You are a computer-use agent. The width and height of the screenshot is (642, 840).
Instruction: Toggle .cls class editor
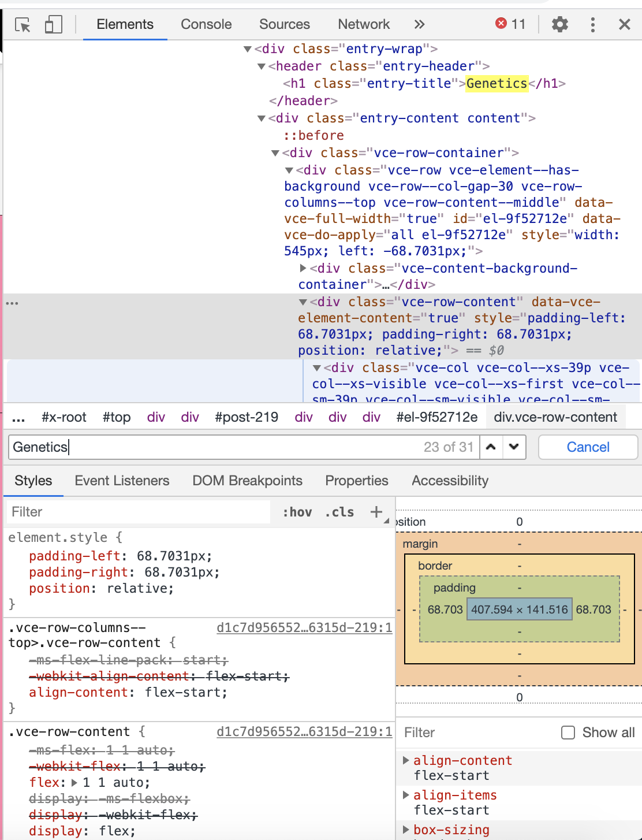(x=339, y=512)
